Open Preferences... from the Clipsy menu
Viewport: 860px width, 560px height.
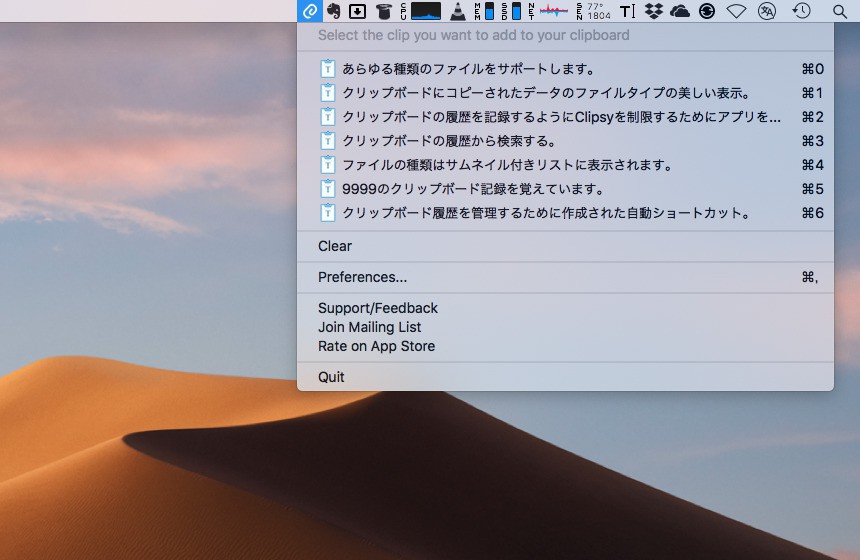(362, 277)
